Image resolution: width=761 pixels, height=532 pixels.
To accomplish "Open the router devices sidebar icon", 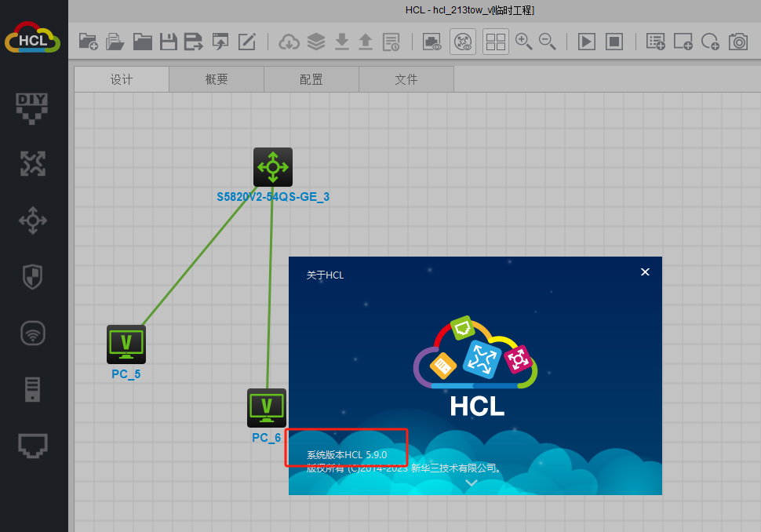I will point(32,163).
